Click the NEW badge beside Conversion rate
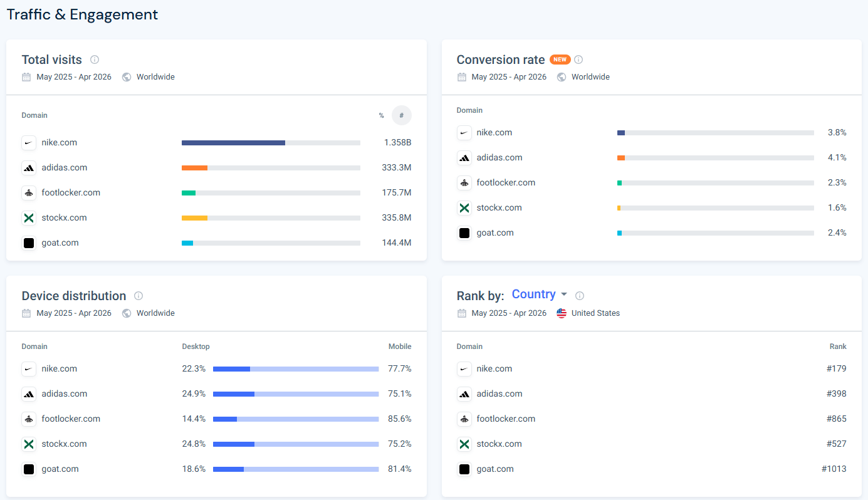 560,60
